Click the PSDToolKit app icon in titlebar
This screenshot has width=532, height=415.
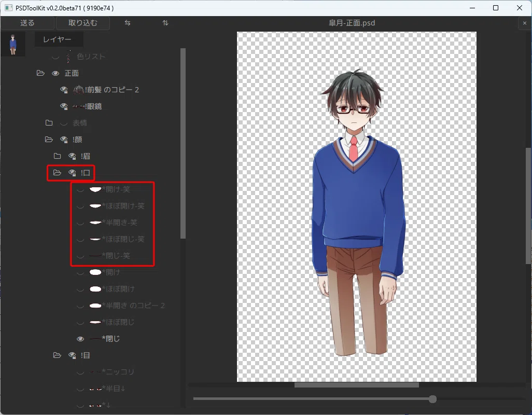click(8, 8)
